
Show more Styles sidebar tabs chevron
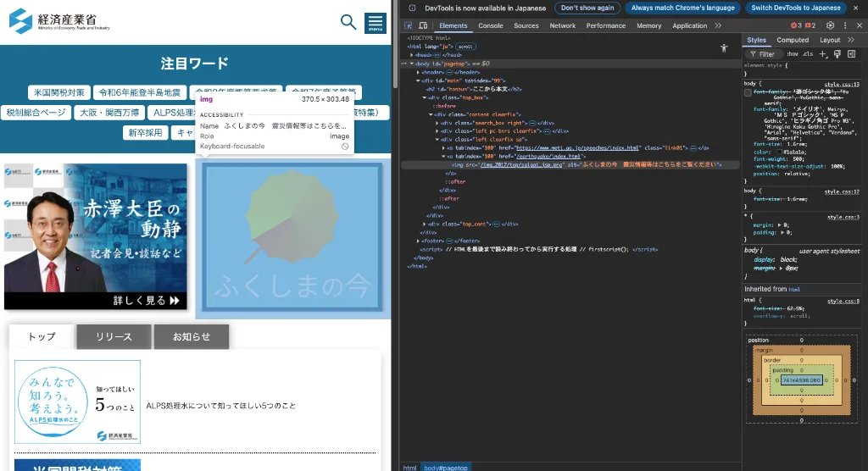pos(851,40)
